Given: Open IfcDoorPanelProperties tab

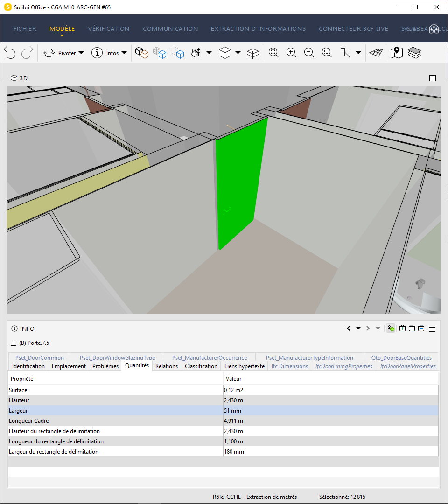Looking at the screenshot, I should click(x=407, y=366).
